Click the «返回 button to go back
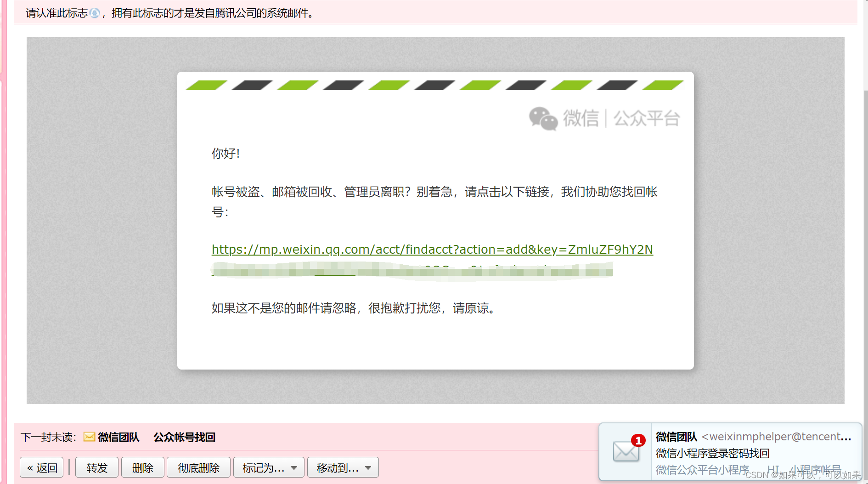The image size is (868, 484). tap(41, 467)
